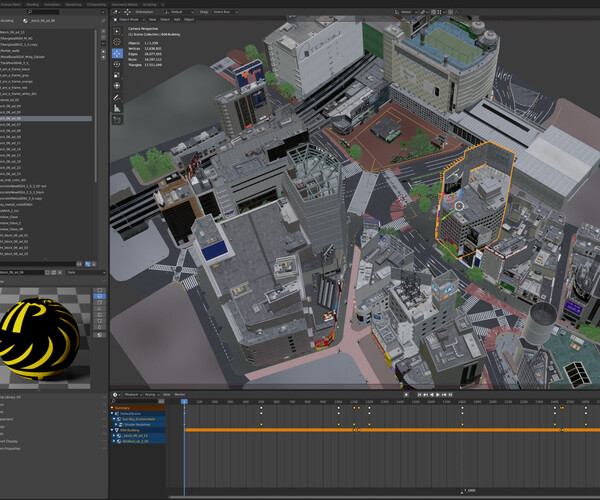
Task: Select the Sun-Sky_Environment channel
Action: click(139, 419)
